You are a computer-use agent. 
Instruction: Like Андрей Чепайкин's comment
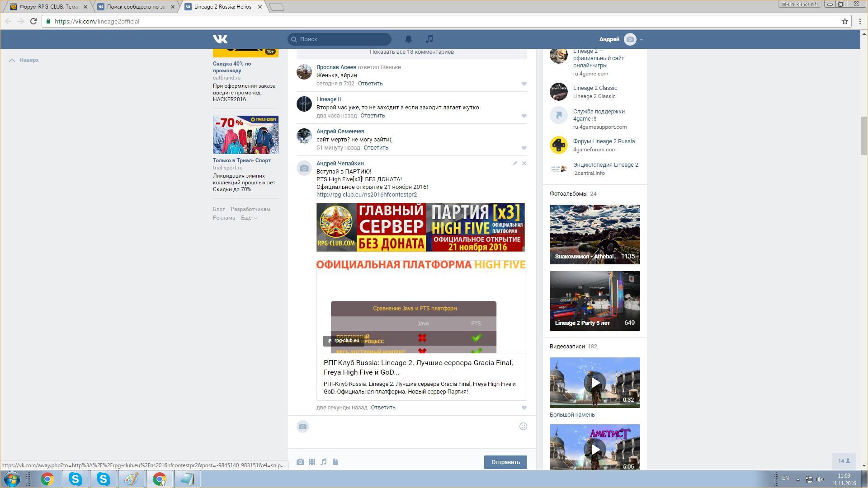click(524, 408)
